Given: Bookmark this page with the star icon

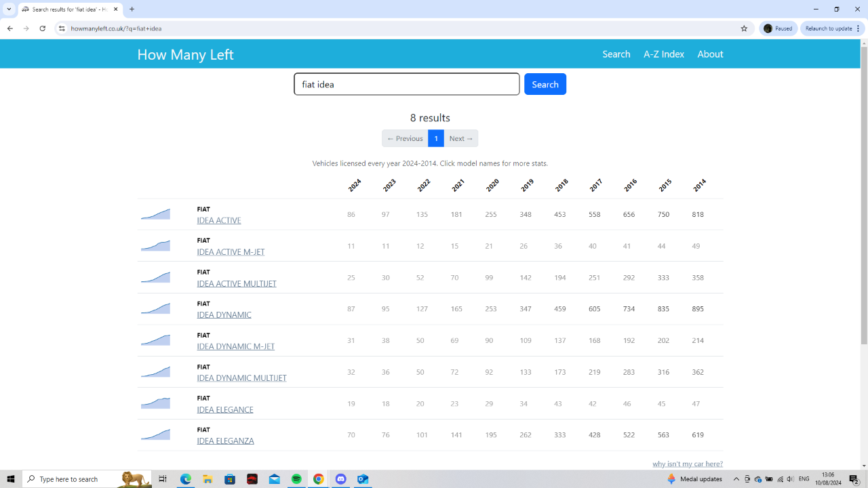Looking at the screenshot, I should pos(744,28).
